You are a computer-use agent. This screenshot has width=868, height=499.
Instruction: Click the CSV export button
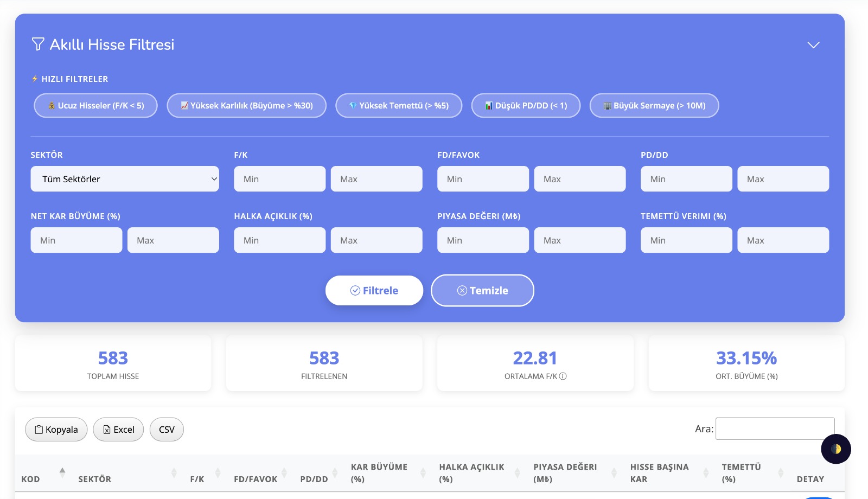pyautogui.click(x=167, y=429)
